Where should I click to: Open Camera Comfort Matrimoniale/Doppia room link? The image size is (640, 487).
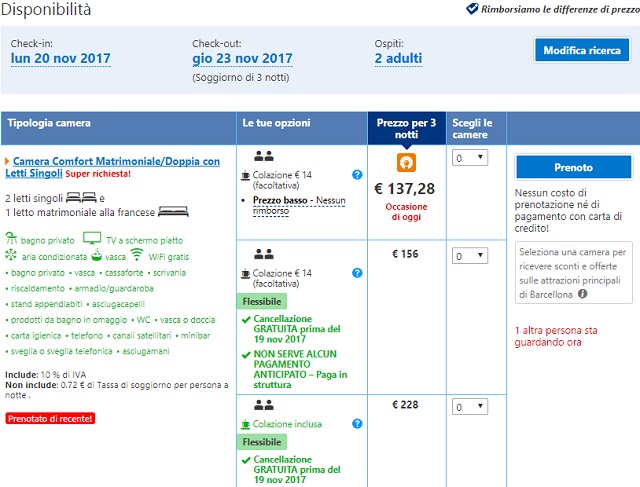pyautogui.click(x=112, y=167)
